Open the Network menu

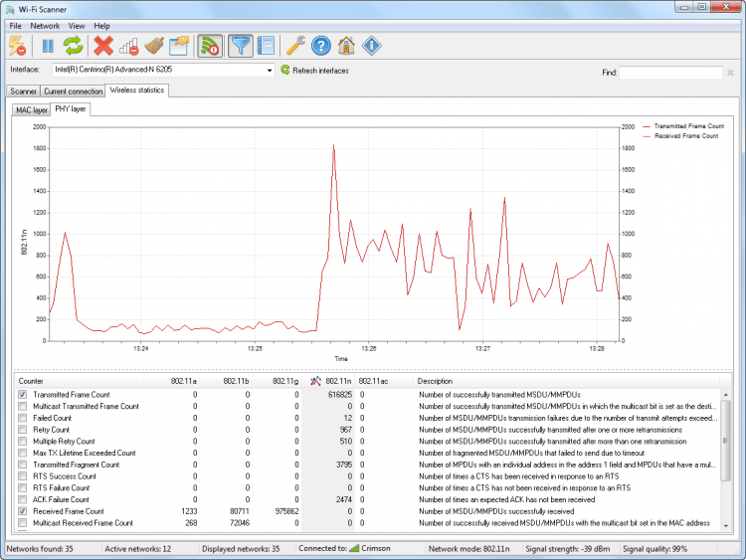click(45, 26)
